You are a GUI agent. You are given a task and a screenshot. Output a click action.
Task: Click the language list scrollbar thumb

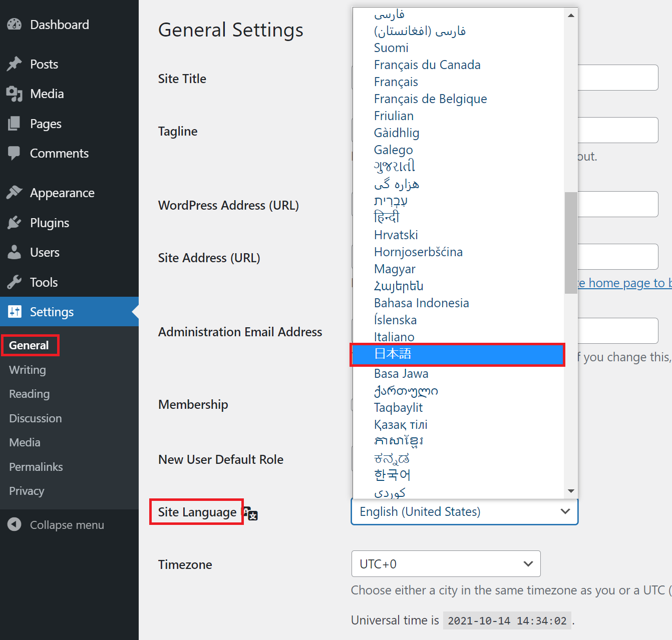click(571, 243)
